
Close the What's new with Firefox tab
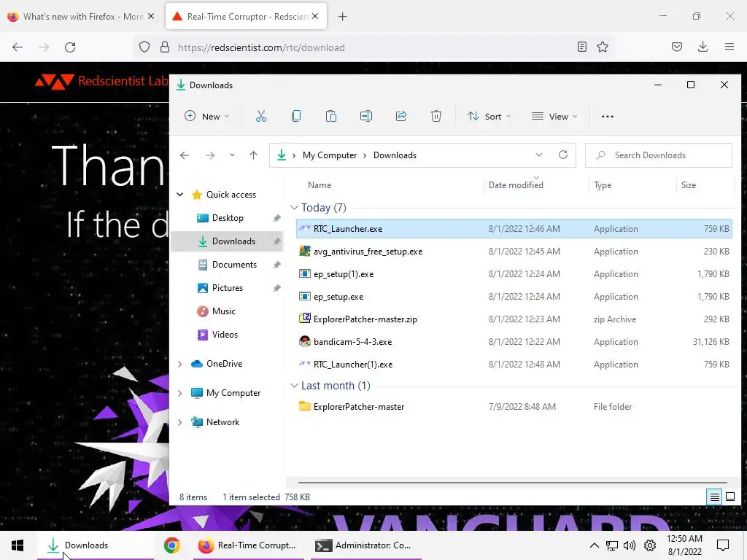tap(151, 16)
